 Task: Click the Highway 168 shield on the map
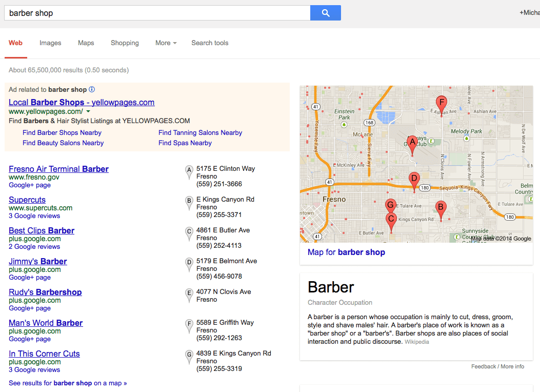[369, 122]
